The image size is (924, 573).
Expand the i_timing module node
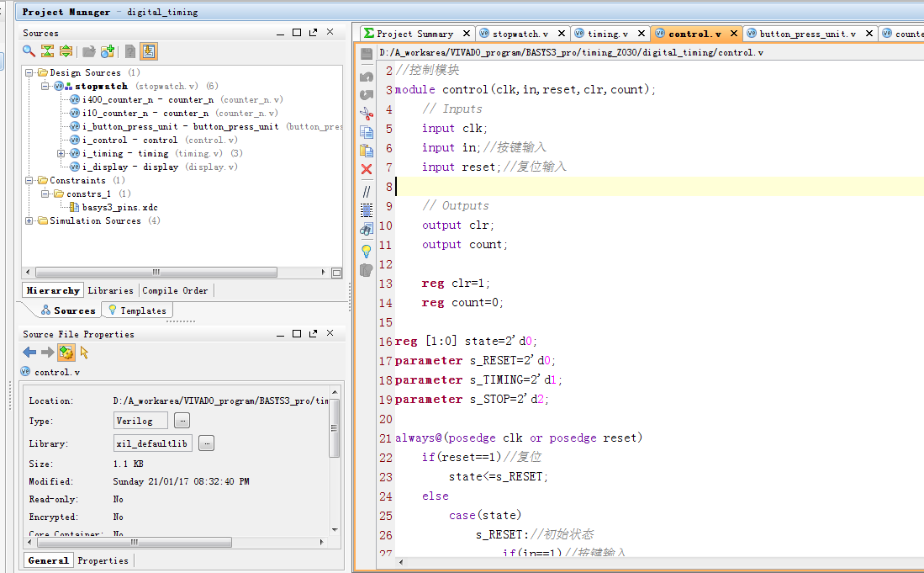61,154
